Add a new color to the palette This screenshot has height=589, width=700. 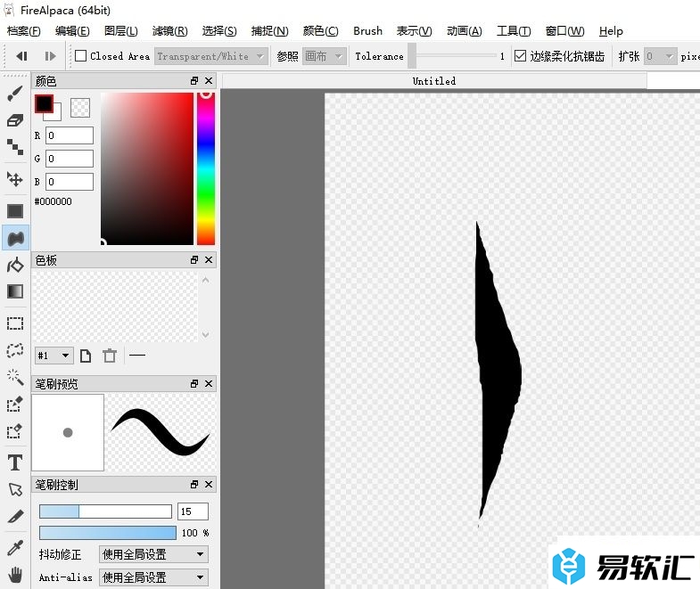coord(86,356)
